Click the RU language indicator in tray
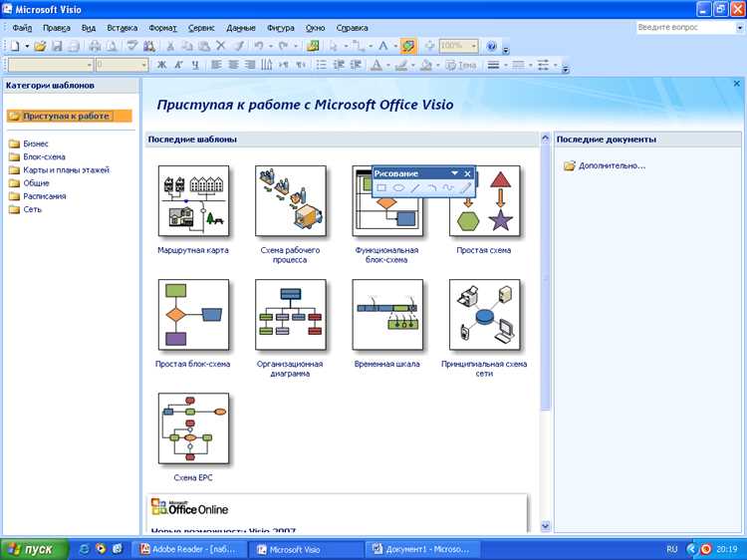This screenshot has height=560, width=747. [x=671, y=549]
